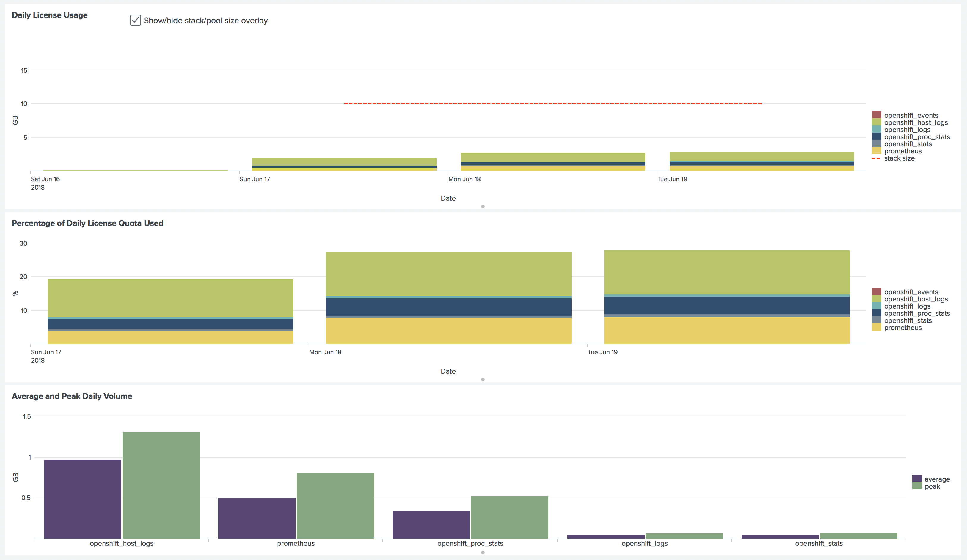This screenshot has height=560, width=967.
Task: Click the openshift_host_logs average bar
Action: click(x=82, y=499)
